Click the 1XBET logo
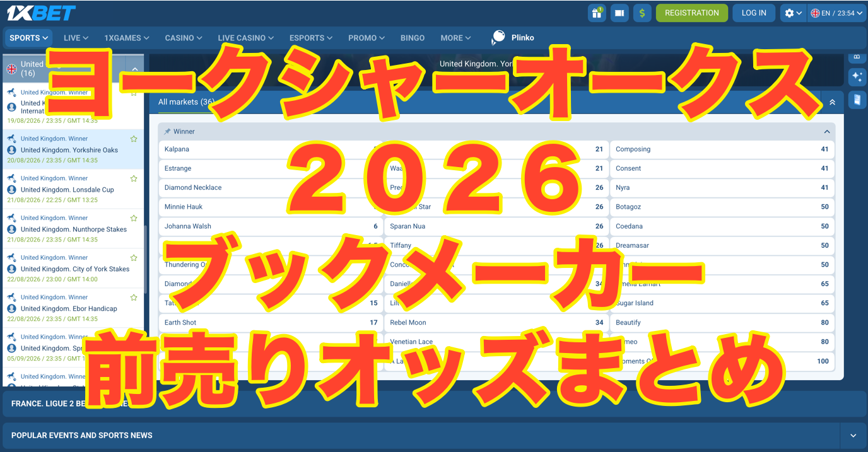The height and width of the screenshot is (452, 868). pos(41,13)
